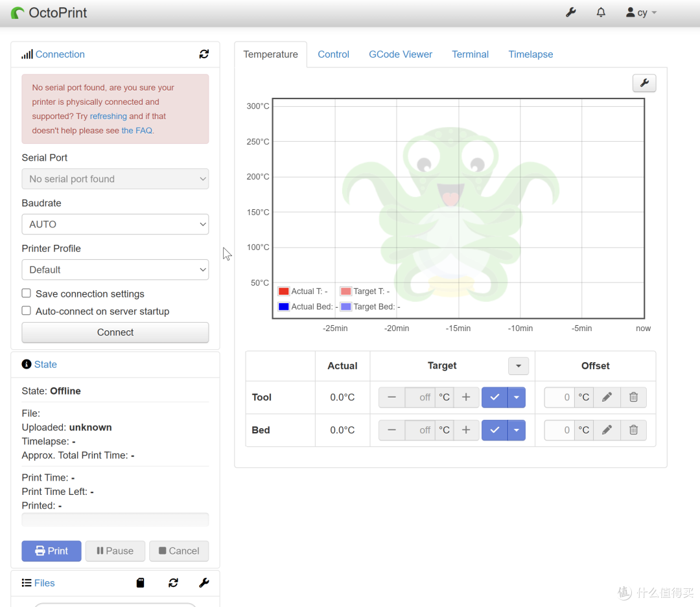Collapse the State panel heading
The height and width of the screenshot is (607, 700).
[x=45, y=364]
